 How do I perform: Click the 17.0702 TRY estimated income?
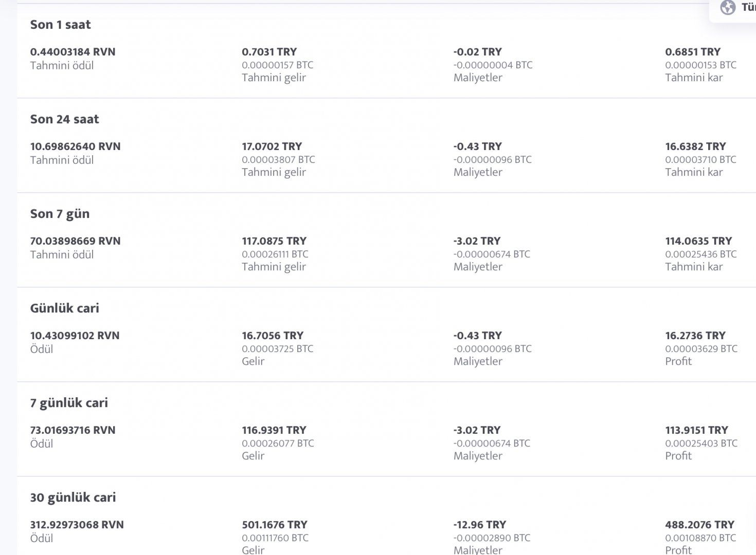pyautogui.click(x=272, y=146)
